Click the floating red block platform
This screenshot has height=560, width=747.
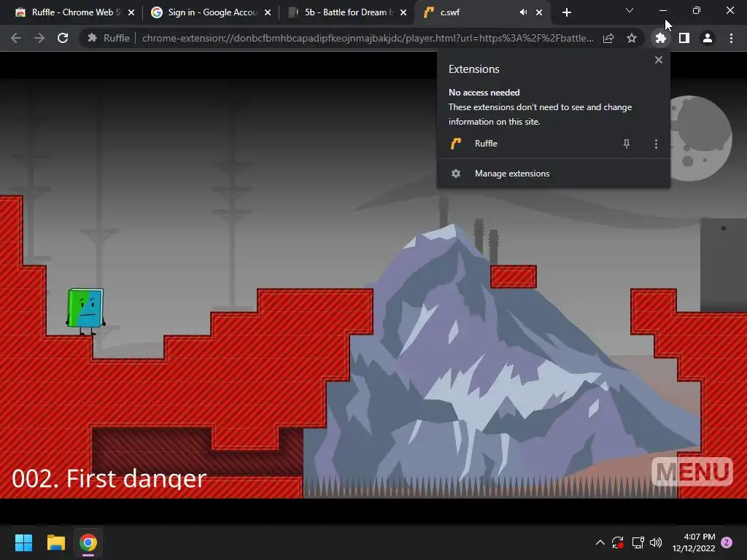[x=514, y=276]
